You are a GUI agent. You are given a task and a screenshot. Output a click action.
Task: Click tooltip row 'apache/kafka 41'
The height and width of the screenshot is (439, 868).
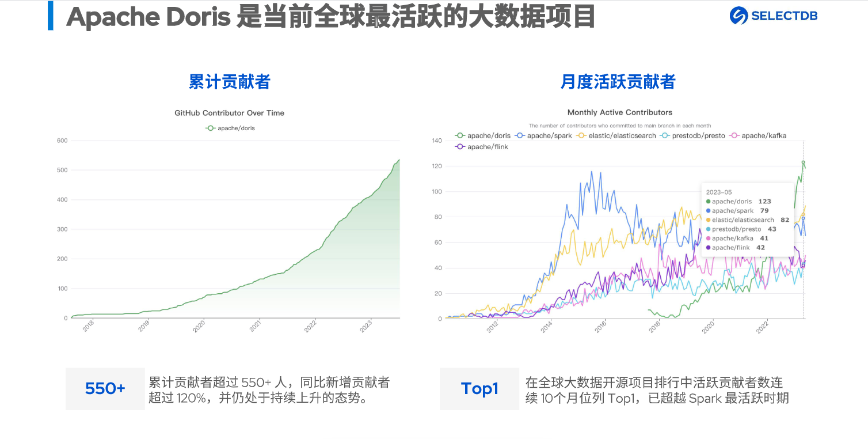point(737,239)
